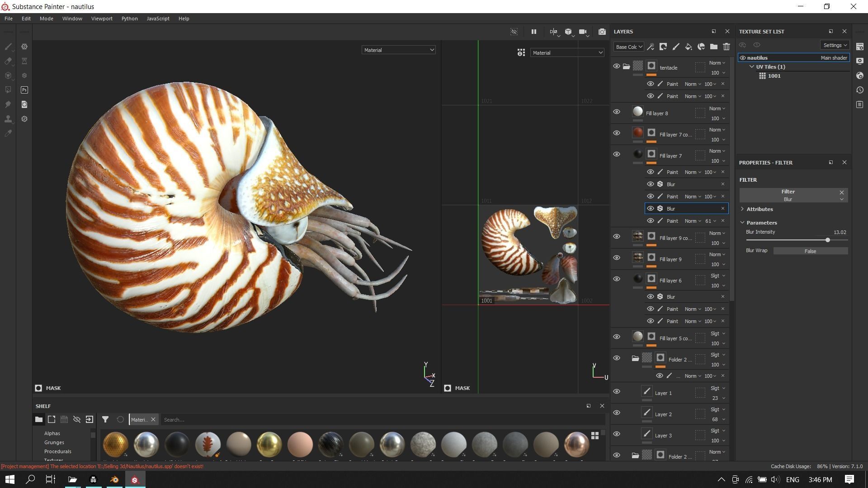868x488 pixels.
Task: Delete selected layer with trash icon
Action: 726,47
